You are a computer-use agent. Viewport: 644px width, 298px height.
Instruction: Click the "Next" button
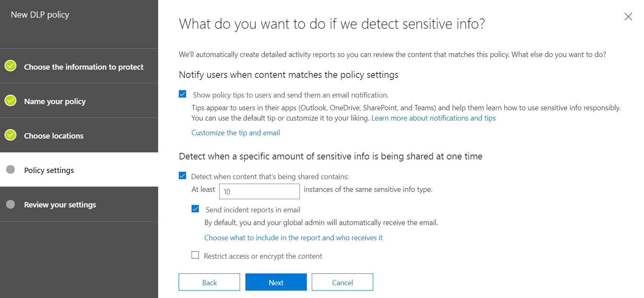pos(276,282)
